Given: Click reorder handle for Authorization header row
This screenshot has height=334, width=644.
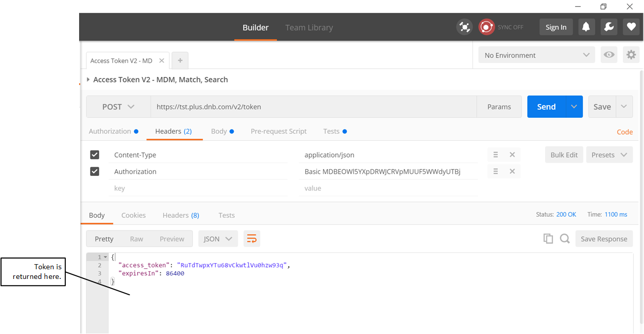Looking at the screenshot, I should [496, 172].
